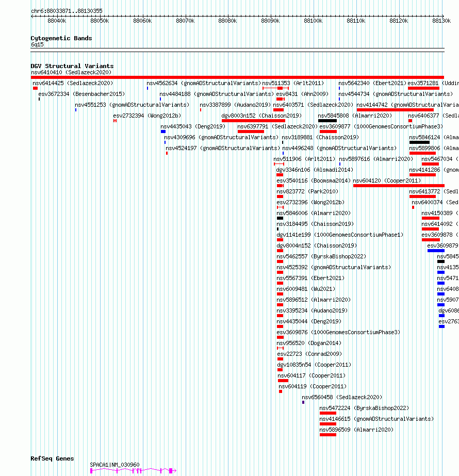Open the nsv511906 (Arlt2011) label
Viewport: 459px width, 476px height.
304,159
